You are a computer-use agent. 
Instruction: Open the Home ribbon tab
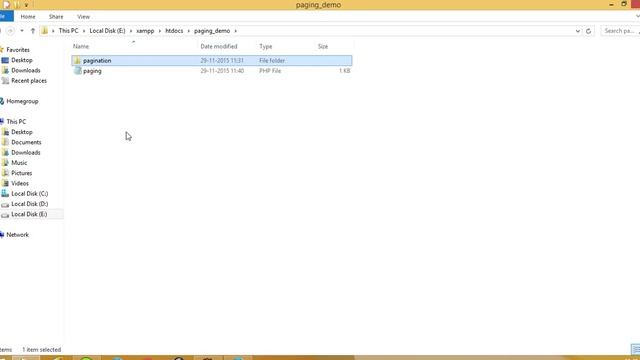pos(28,17)
